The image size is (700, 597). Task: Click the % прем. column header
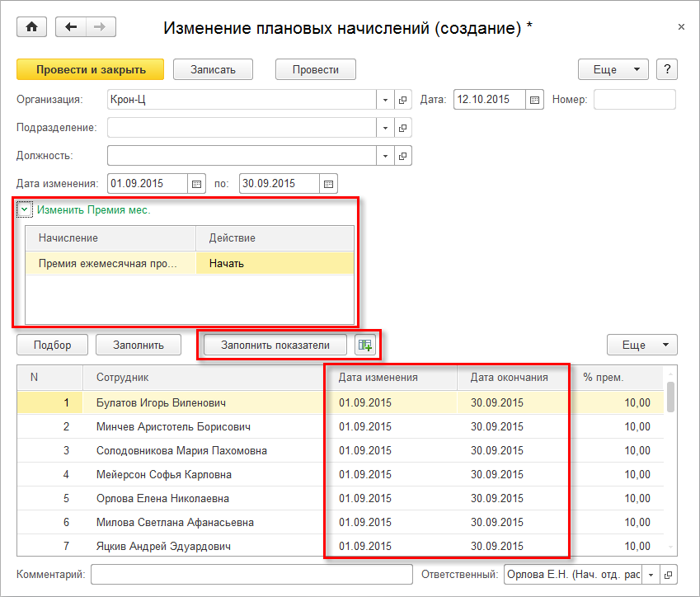[617, 378]
